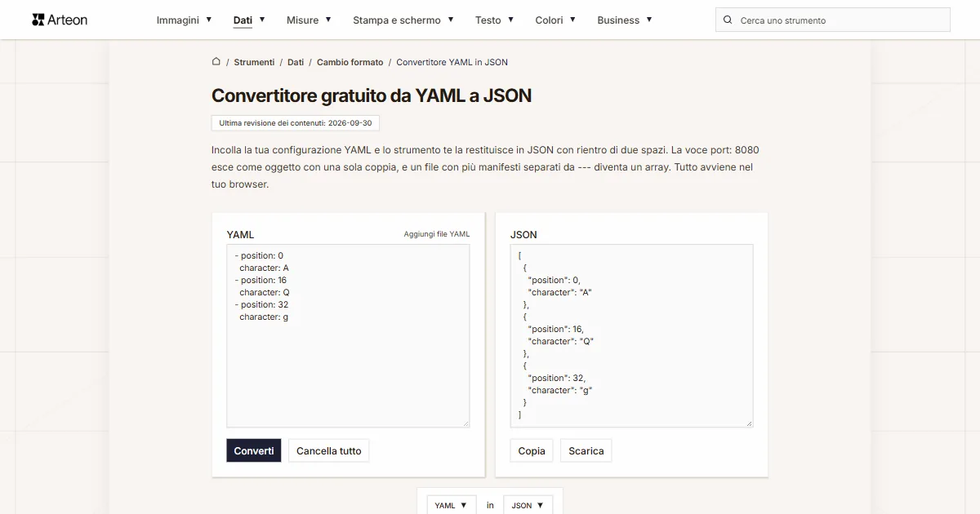Click the YAML line 'position: 16'
The height and width of the screenshot is (514, 980).
pos(261,280)
